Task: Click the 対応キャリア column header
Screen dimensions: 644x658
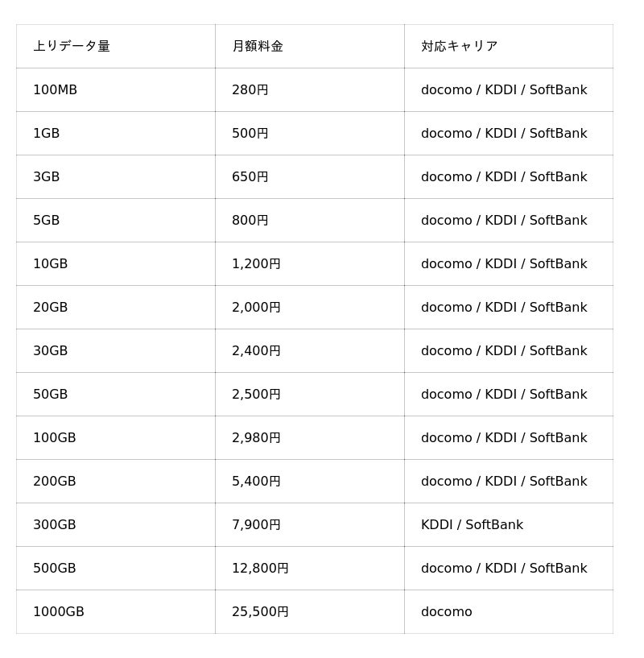Action: 509,46
